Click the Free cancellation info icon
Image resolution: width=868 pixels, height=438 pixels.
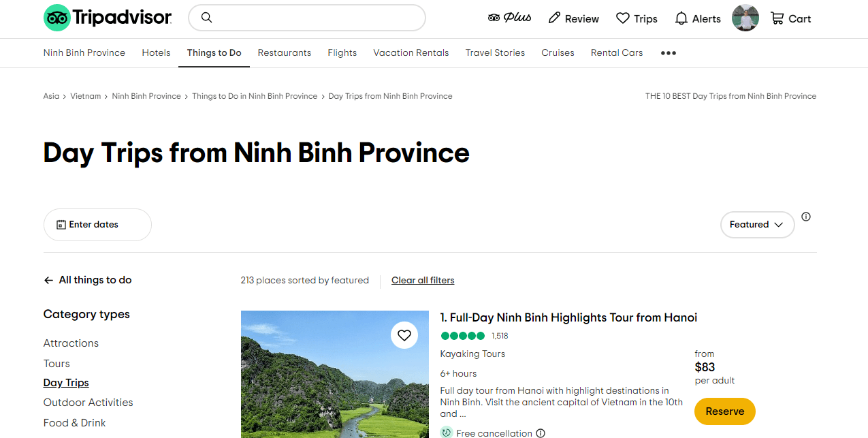tap(541, 433)
